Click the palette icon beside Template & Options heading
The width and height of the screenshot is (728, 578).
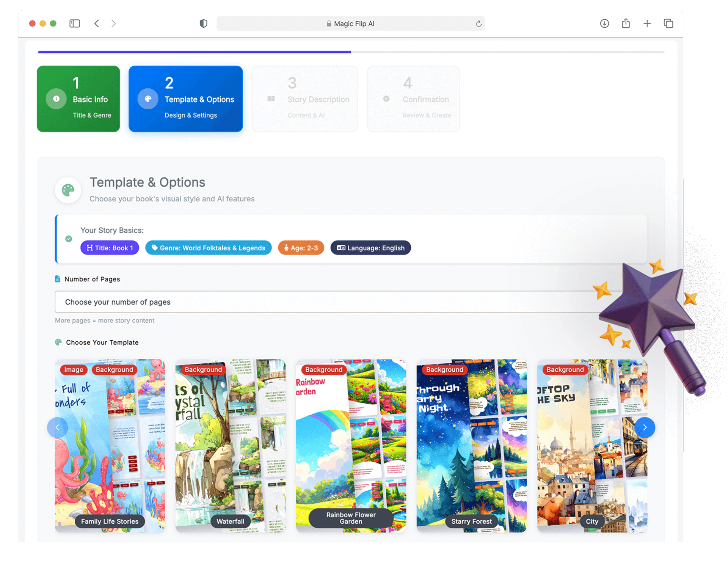point(68,190)
